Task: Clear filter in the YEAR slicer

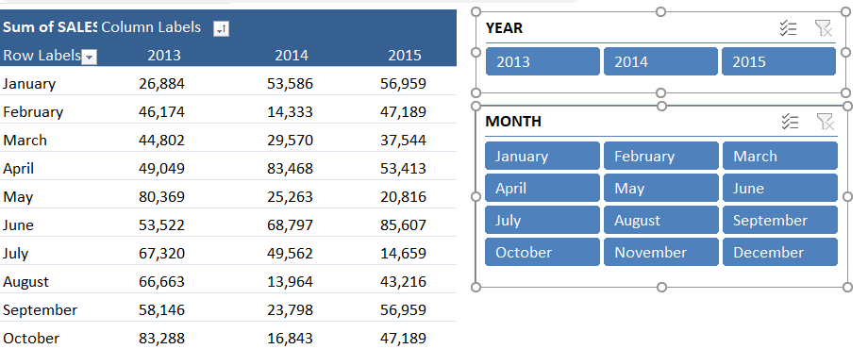Action: click(824, 28)
